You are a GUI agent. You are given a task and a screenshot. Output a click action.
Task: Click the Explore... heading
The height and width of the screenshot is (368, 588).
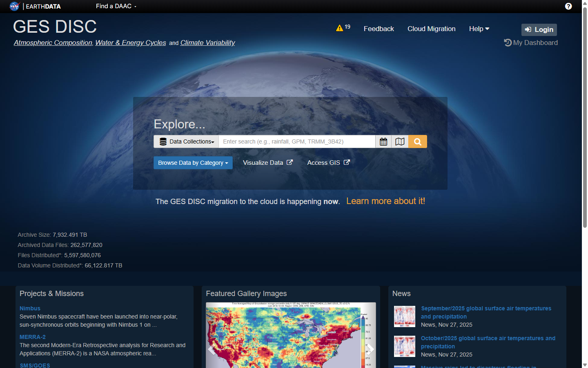pyautogui.click(x=179, y=124)
